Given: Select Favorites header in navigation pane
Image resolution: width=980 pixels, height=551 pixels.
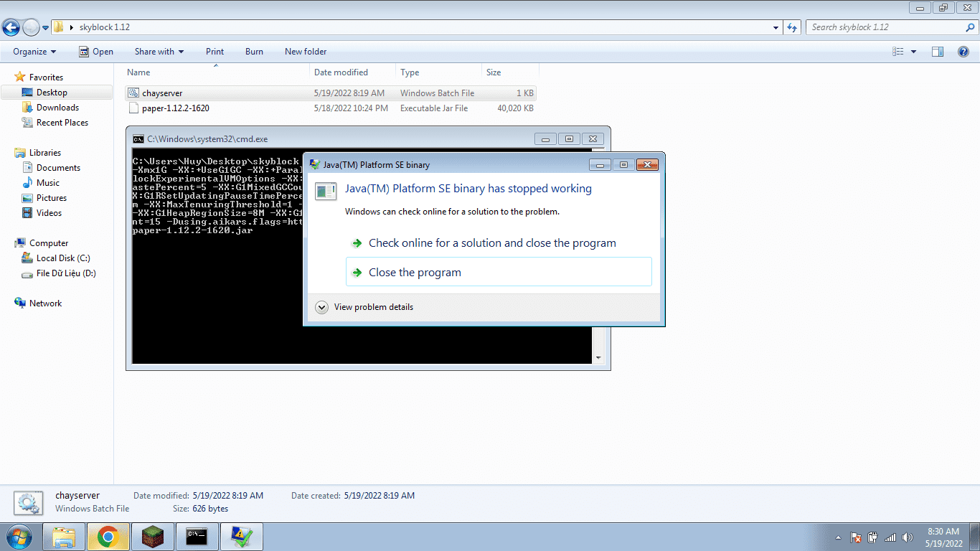Looking at the screenshot, I should point(46,77).
